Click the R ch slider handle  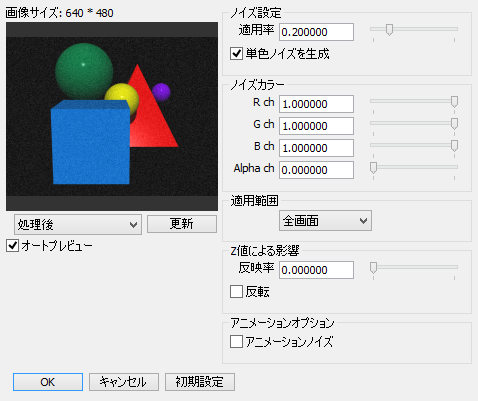[454, 102]
